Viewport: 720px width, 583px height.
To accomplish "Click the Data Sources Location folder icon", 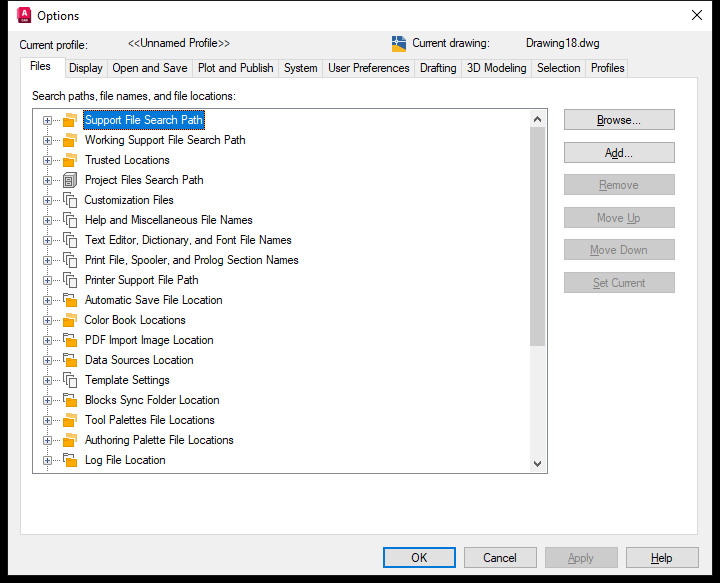I will point(70,360).
